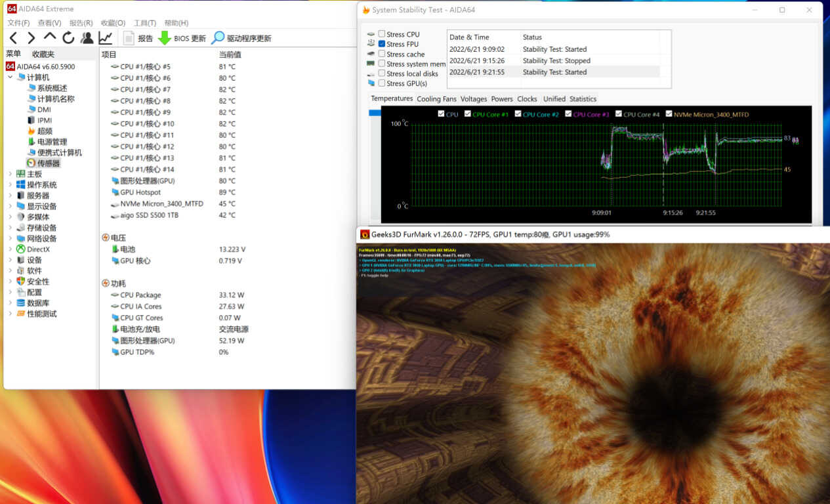Uncheck the Stress FPU checkbox

click(382, 44)
